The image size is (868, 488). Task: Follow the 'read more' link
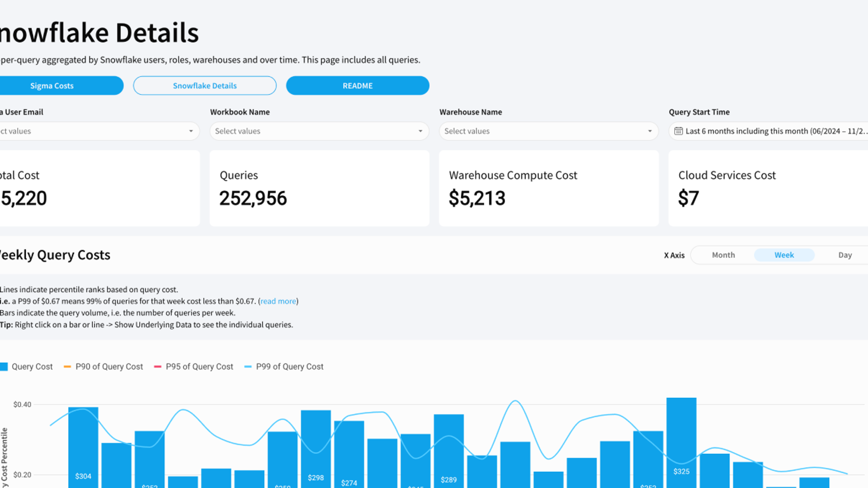pyautogui.click(x=278, y=301)
